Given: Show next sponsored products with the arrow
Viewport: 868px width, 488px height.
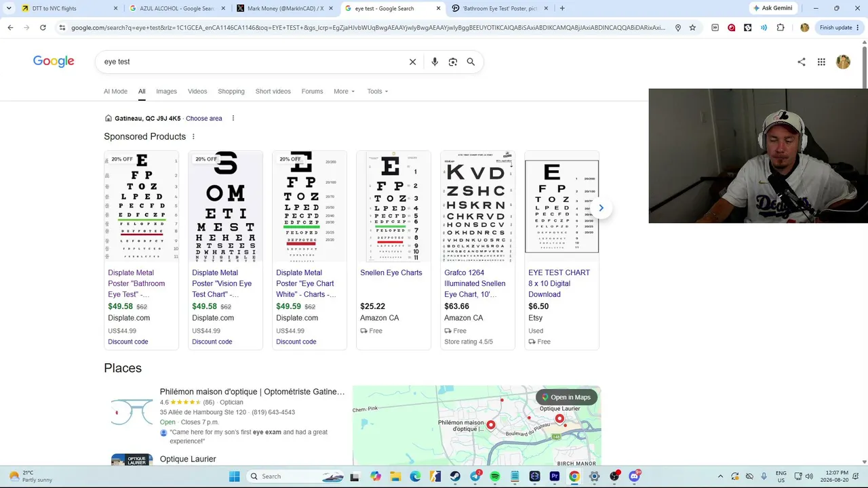Looking at the screenshot, I should point(601,208).
